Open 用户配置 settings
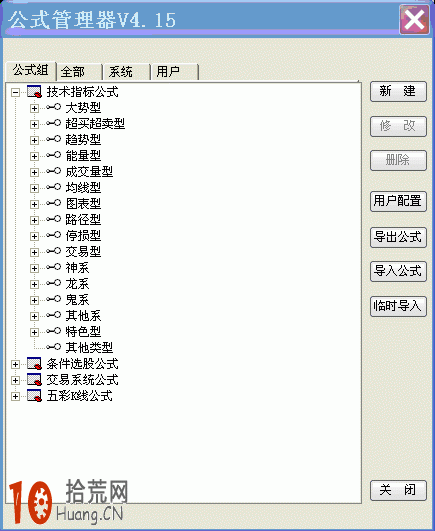435x531 pixels. (x=398, y=201)
